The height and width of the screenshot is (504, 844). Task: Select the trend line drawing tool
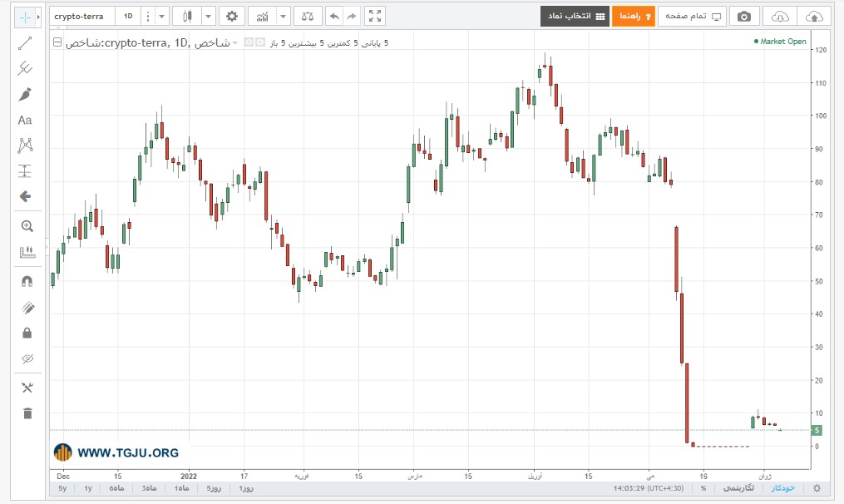25,43
